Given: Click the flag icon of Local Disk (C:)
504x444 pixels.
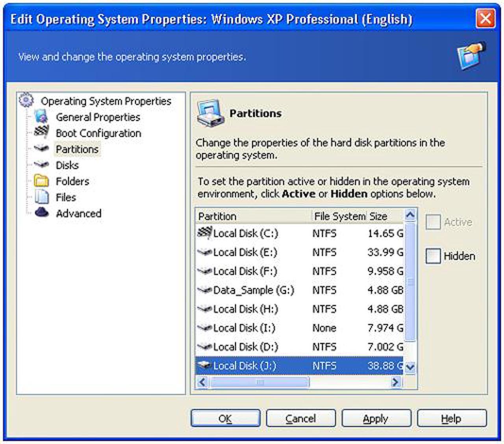Looking at the screenshot, I should pos(204,233).
